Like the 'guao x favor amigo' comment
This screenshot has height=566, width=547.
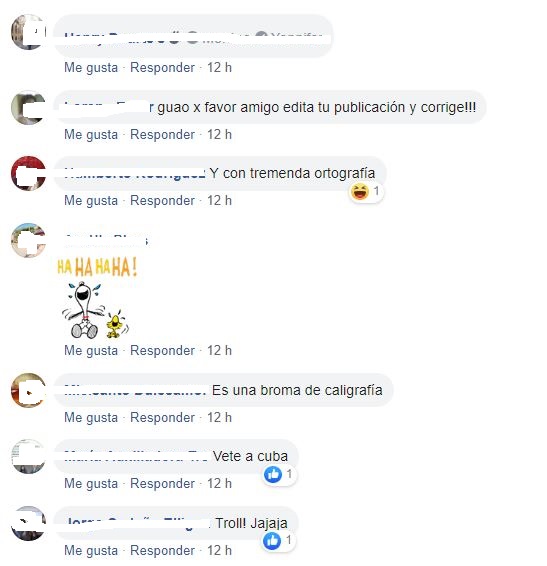coord(91,135)
